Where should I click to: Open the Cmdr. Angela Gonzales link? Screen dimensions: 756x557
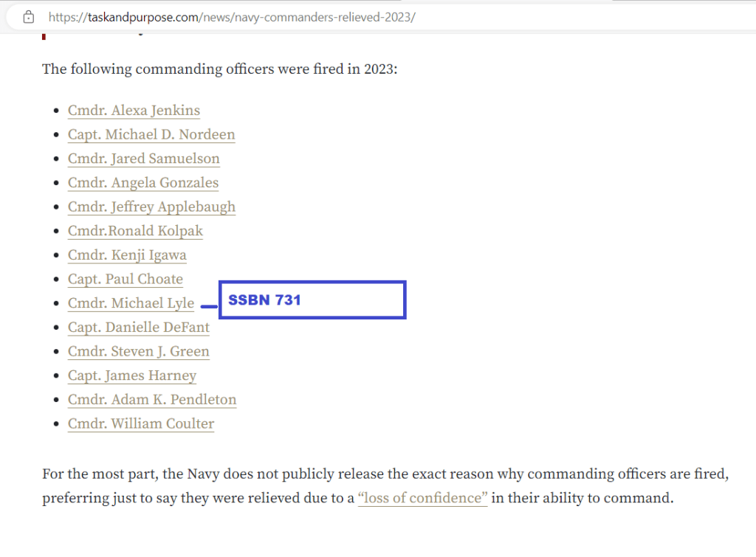click(143, 183)
